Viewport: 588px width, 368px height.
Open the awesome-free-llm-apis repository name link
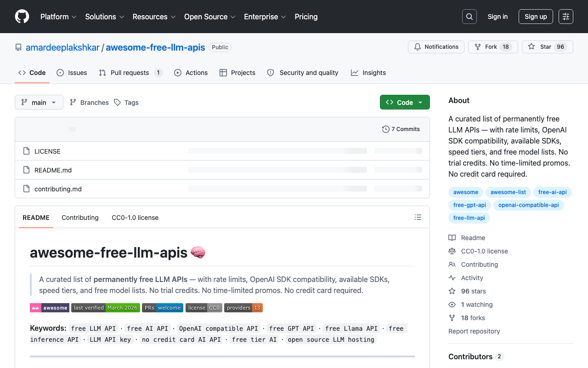(155, 47)
